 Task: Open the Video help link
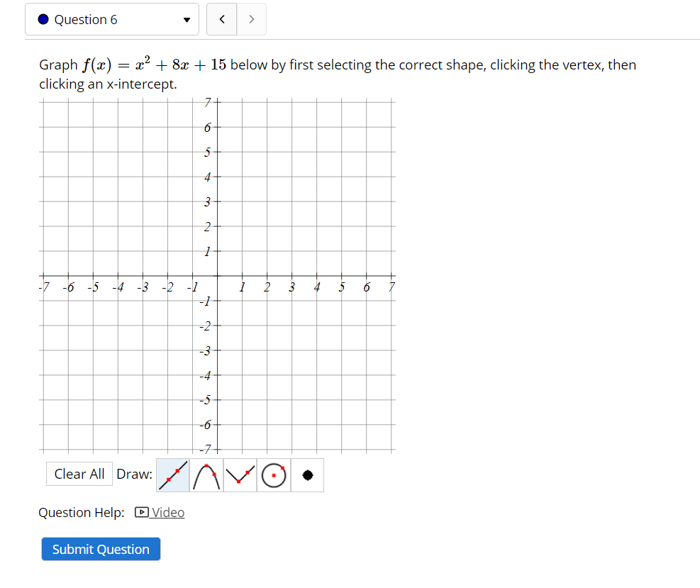(x=167, y=512)
